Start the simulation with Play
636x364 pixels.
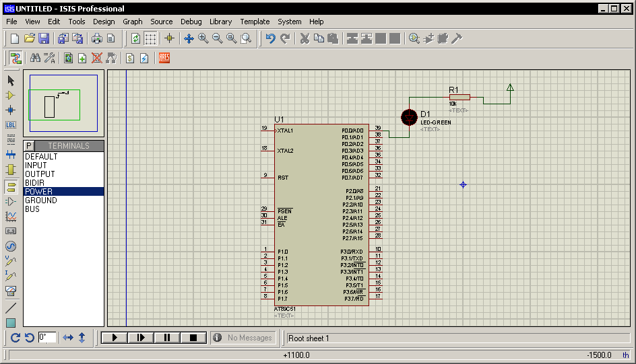115,338
